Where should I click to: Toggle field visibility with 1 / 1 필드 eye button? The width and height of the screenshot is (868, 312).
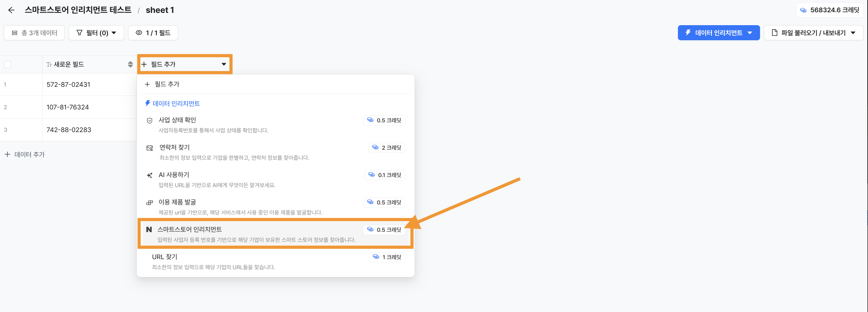[x=153, y=33]
